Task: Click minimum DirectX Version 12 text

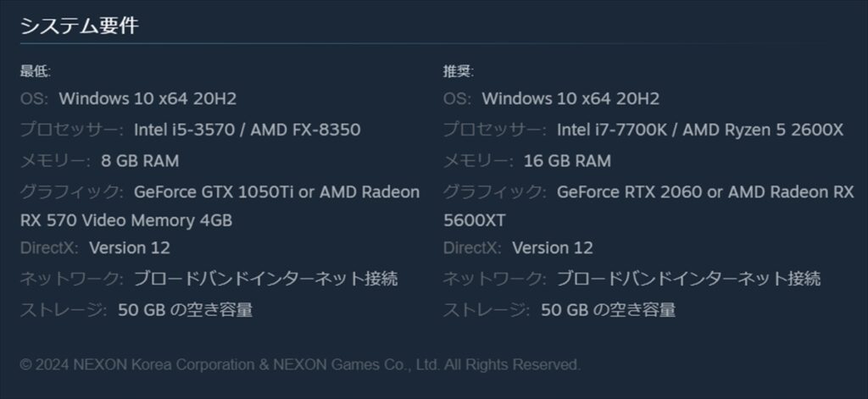Action: 130,247
